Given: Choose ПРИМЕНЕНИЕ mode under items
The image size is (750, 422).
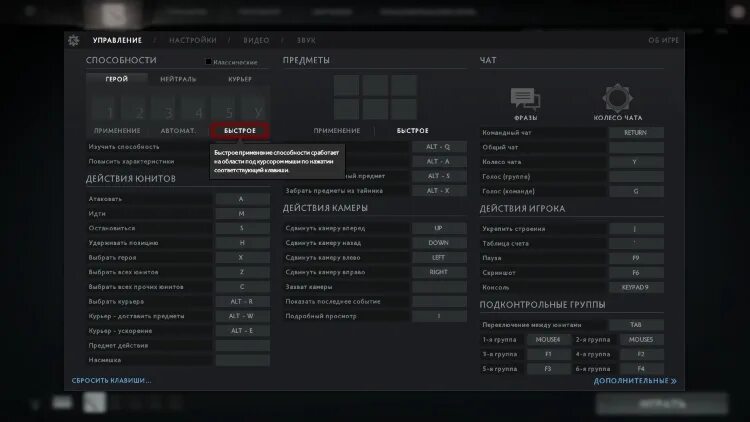Looking at the screenshot, I should [337, 131].
